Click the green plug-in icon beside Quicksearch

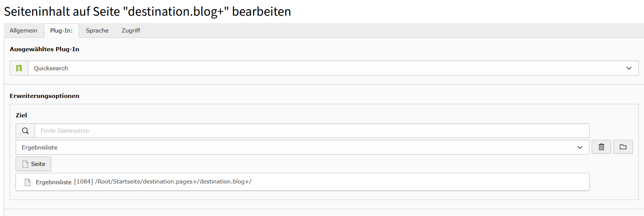[19, 68]
